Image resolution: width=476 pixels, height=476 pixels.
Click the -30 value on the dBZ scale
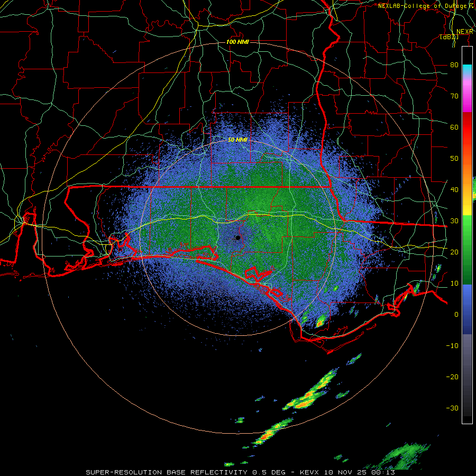click(452, 408)
